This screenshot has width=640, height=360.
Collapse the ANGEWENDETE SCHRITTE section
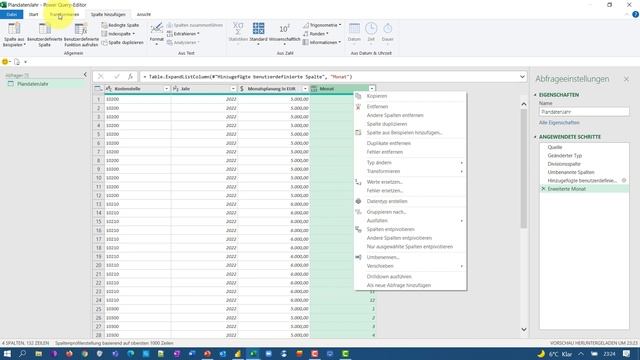click(x=536, y=137)
